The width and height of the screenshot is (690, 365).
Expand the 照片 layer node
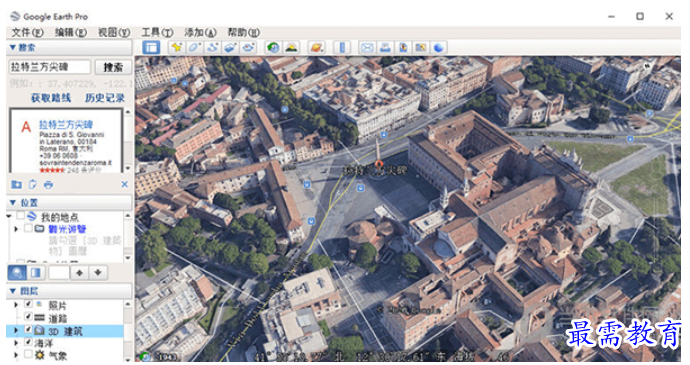[x=16, y=304]
